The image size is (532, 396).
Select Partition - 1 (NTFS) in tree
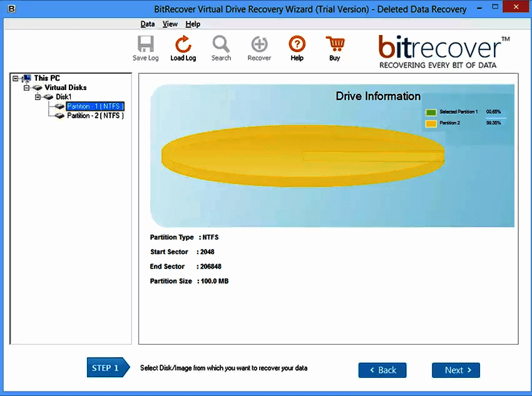(95, 106)
